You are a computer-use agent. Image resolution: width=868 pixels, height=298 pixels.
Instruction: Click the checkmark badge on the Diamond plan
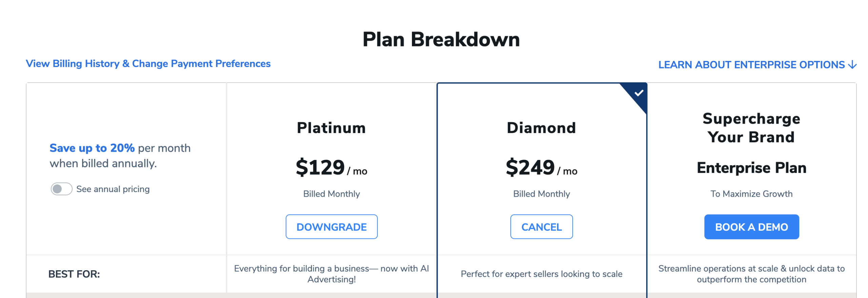pyautogui.click(x=639, y=93)
